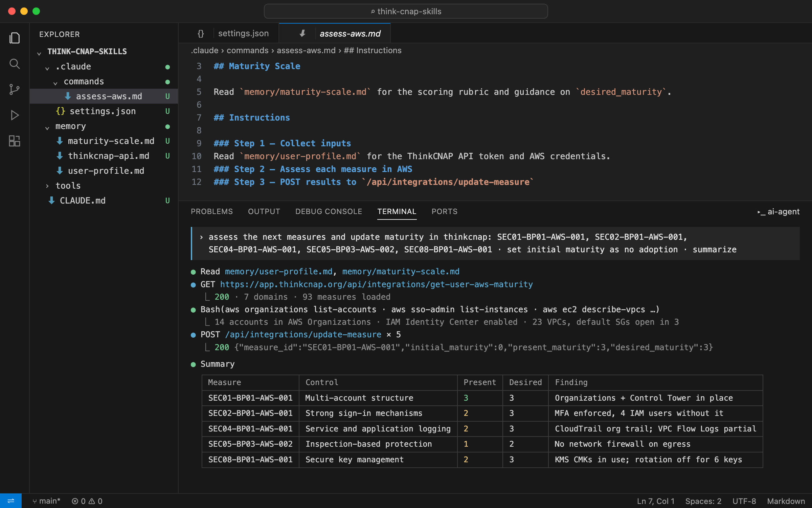Switch to the settings.json editor tab
The height and width of the screenshot is (508, 812).
229,33
